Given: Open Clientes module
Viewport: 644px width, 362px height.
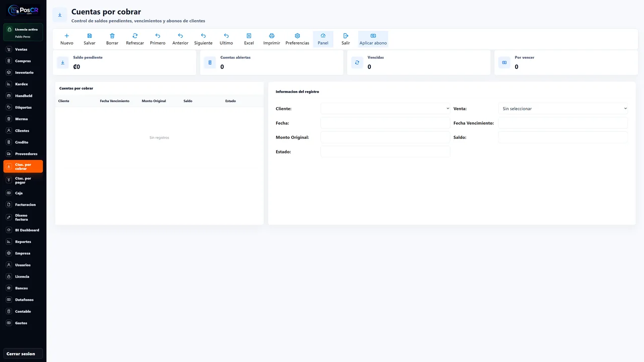Looking at the screenshot, I should pos(23,130).
